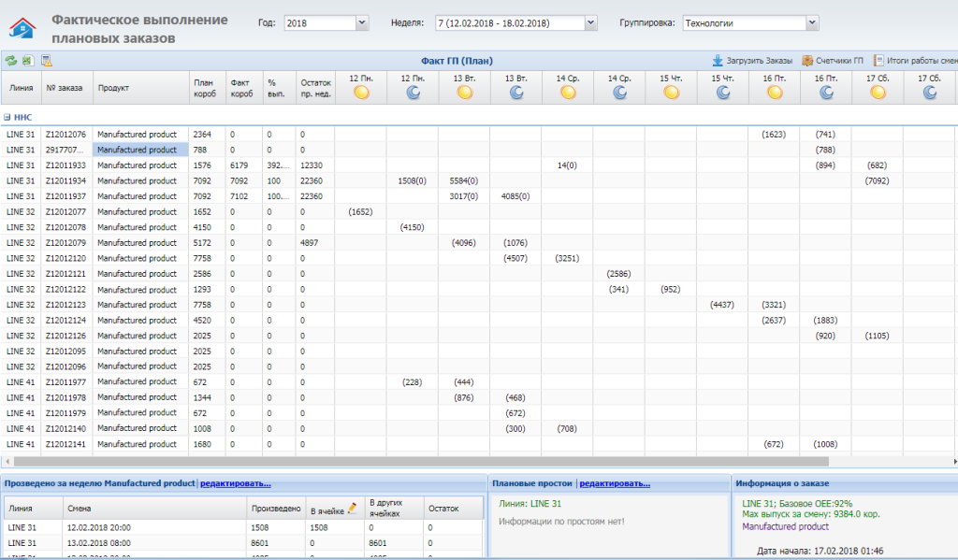Click the green refresh icon in toolbar
Viewport: 958px width, 560px height.
[x=10, y=60]
